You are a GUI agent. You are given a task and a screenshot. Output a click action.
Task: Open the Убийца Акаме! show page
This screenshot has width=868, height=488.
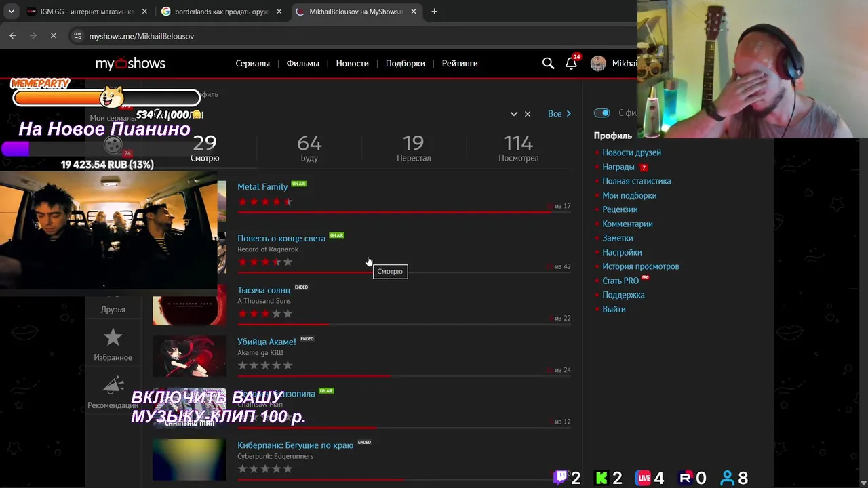click(267, 342)
